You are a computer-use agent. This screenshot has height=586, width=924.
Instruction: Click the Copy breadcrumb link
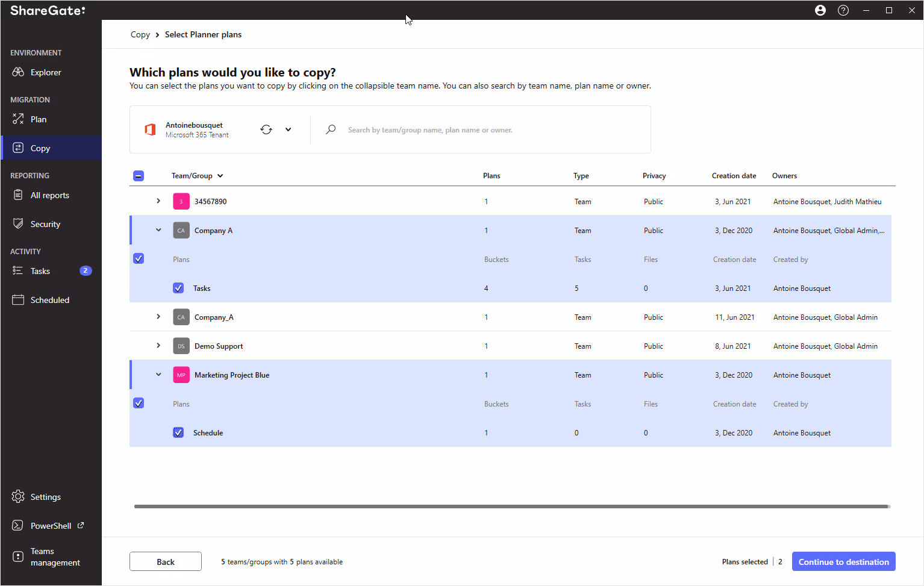[x=140, y=34]
